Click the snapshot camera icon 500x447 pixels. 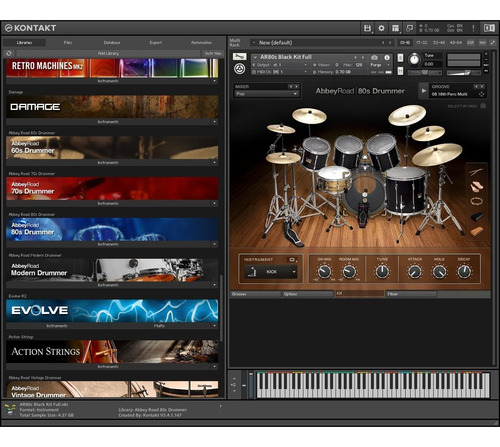click(x=375, y=58)
